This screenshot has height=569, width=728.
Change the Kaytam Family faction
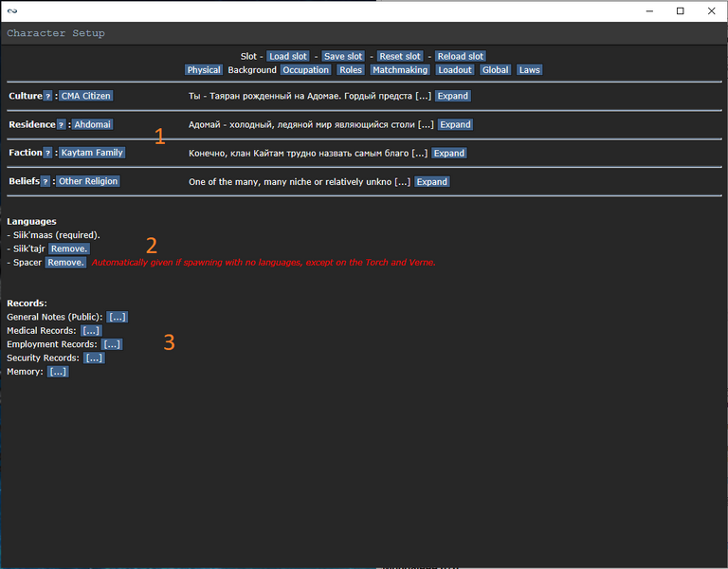tap(92, 153)
